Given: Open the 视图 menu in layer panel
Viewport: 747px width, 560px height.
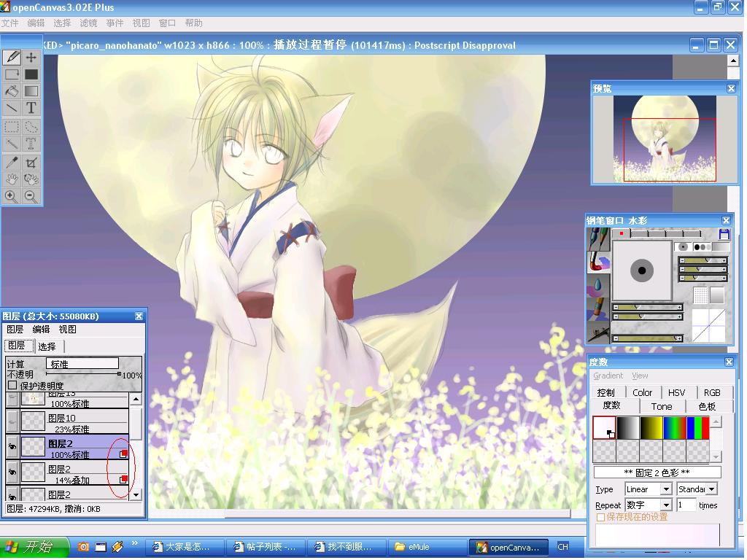Looking at the screenshot, I should click(67, 330).
